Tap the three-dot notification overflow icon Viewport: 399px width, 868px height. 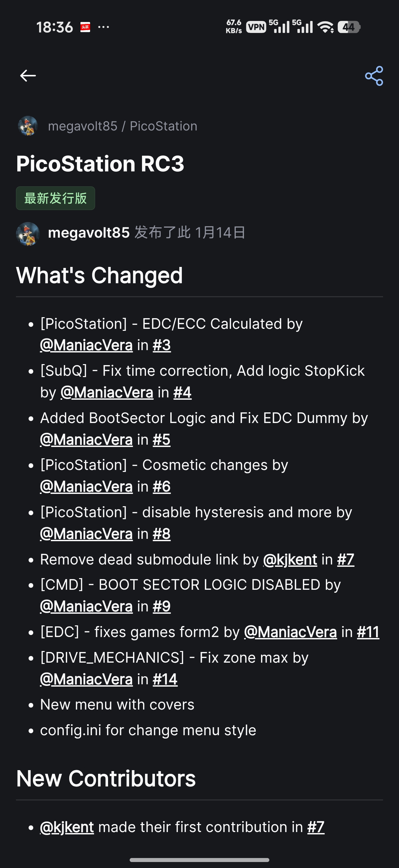pyautogui.click(x=103, y=27)
